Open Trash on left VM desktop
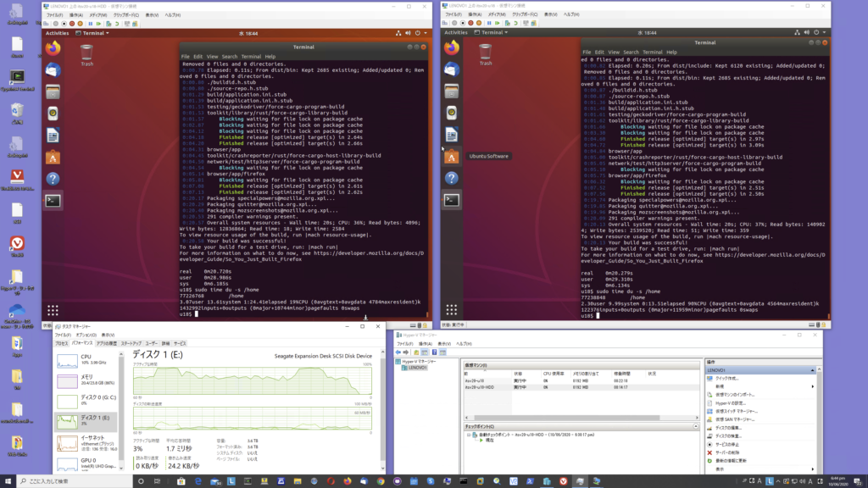This screenshot has width=868, height=488. 86,54
